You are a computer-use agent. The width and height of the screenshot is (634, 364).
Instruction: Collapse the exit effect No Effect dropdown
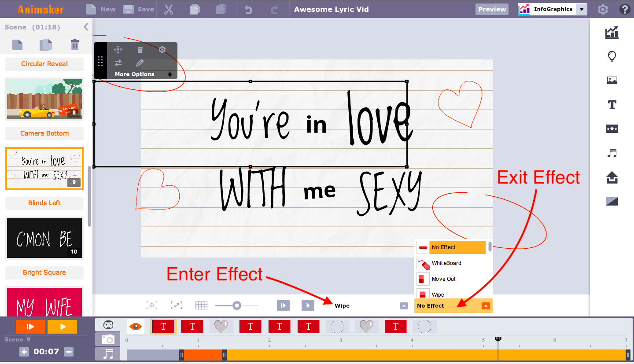click(x=486, y=306)
